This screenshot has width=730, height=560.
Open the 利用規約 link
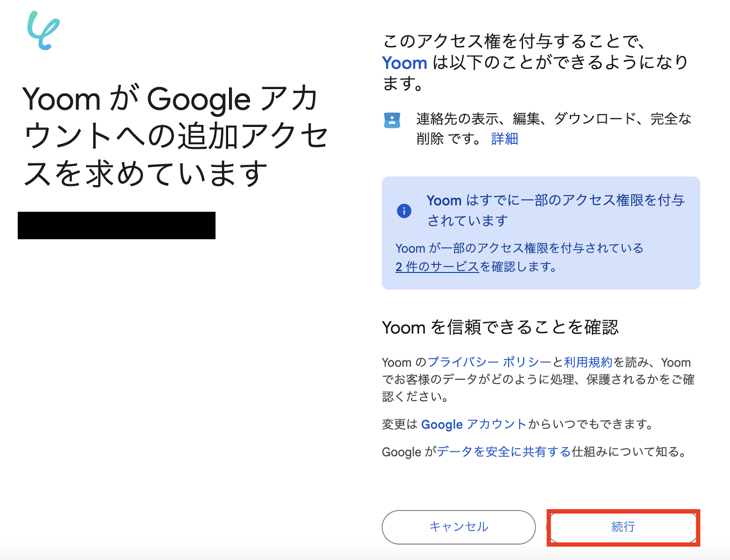(588, 362)
